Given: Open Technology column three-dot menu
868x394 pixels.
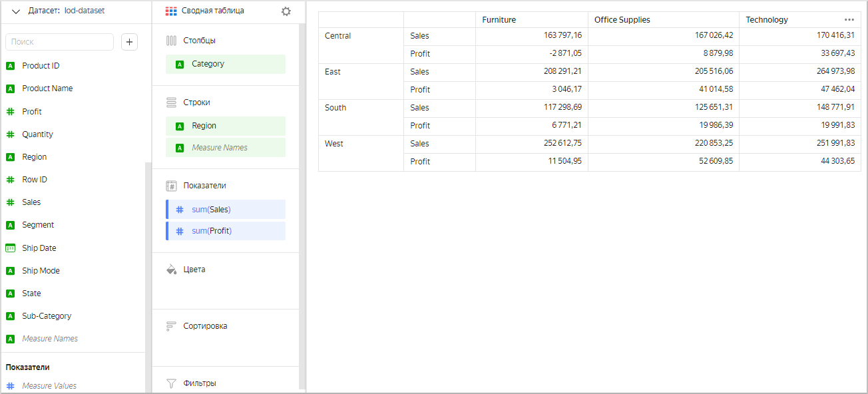Looking at the screenshot, I should (x=849, y=20).
